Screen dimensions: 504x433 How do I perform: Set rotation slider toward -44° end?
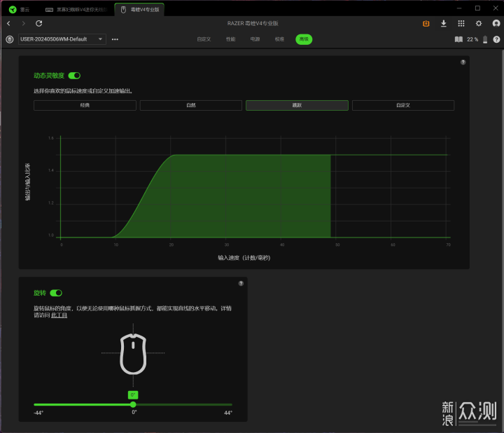click(x=36, y=405)
